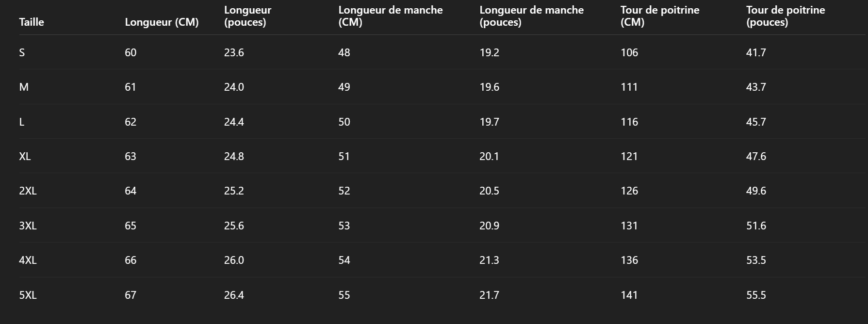Click chest value 126 in 2XL row
This screenshot has width=868, height=324.
pyautogui.click(x=629, y=191)
